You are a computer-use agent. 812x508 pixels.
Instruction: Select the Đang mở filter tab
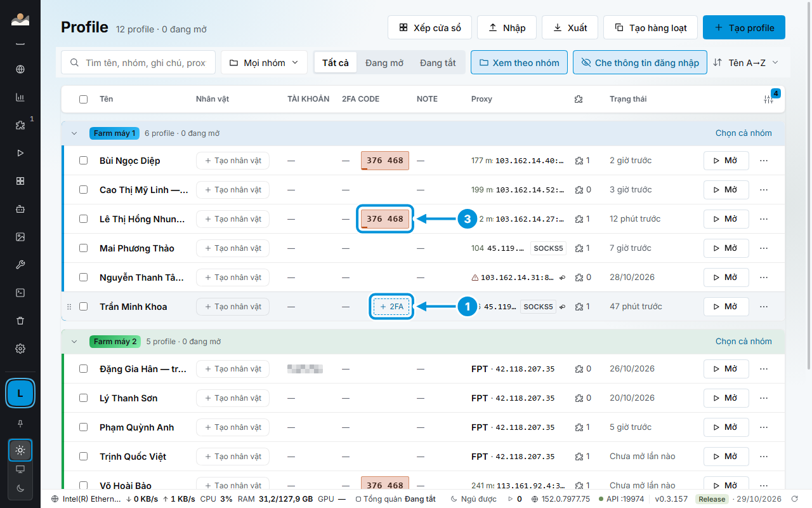384,63
